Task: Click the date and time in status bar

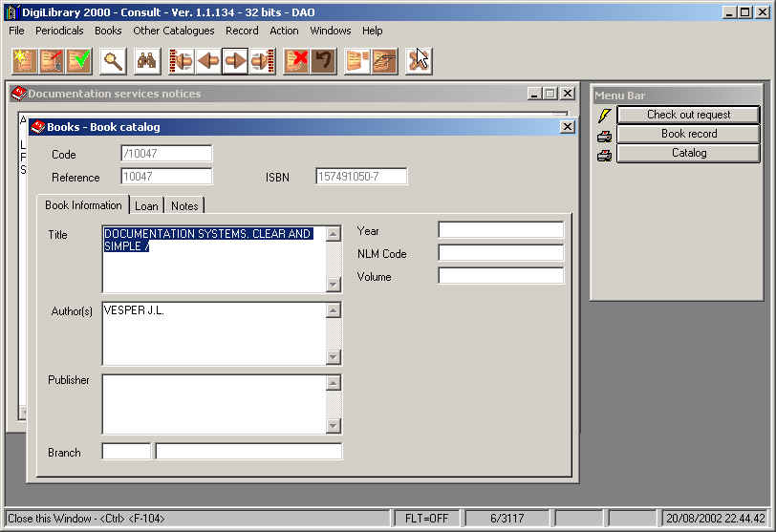Action: pyautogui.click(x=715, y=519)
